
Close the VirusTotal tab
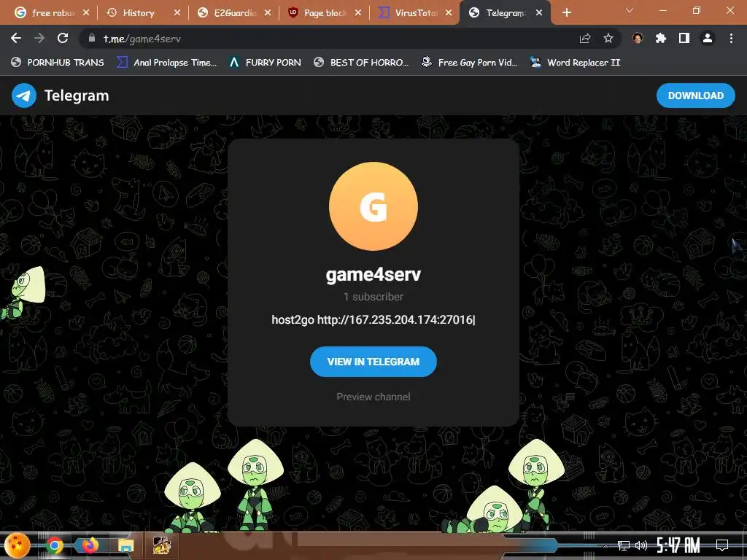click(449, 13)
